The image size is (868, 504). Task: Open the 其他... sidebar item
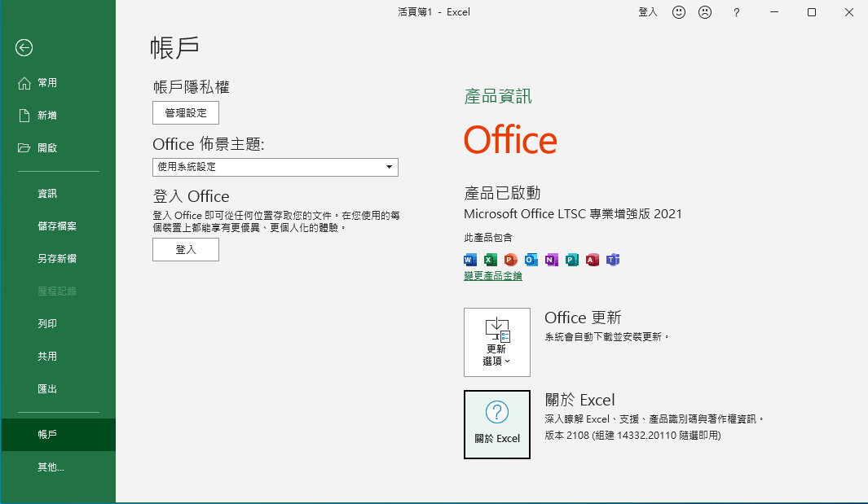[58, 467]
